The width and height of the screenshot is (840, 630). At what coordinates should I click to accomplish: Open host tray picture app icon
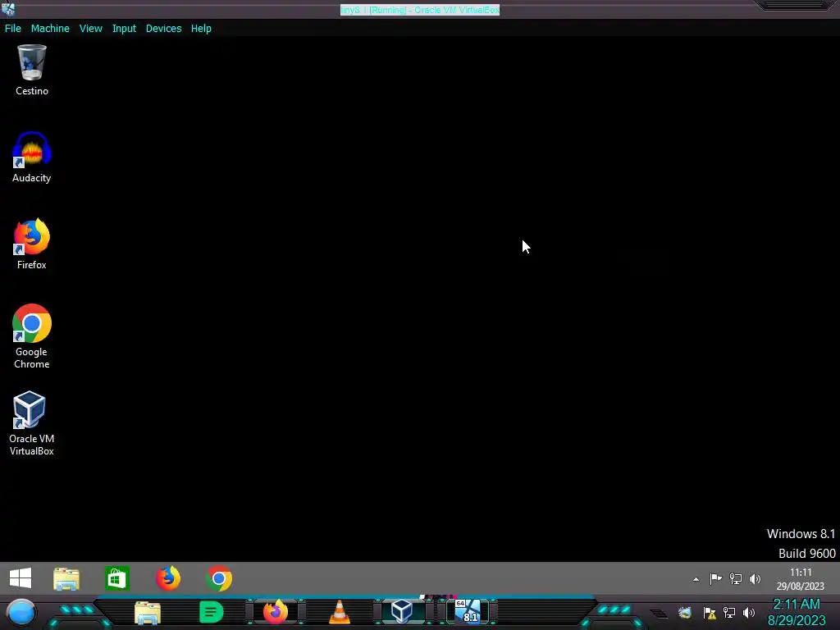(x=685, y=613)
